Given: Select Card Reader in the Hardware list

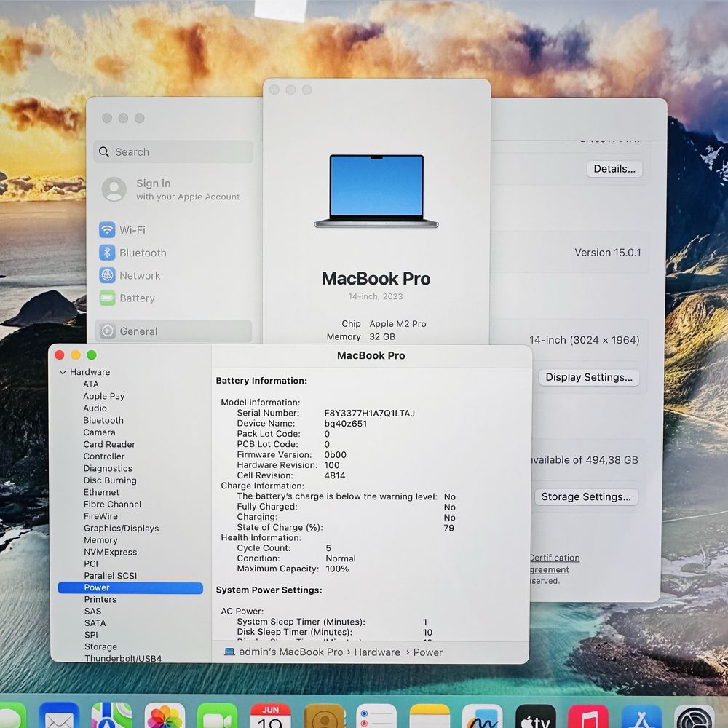Looking at the screenshot, I should tap(109, 444).
